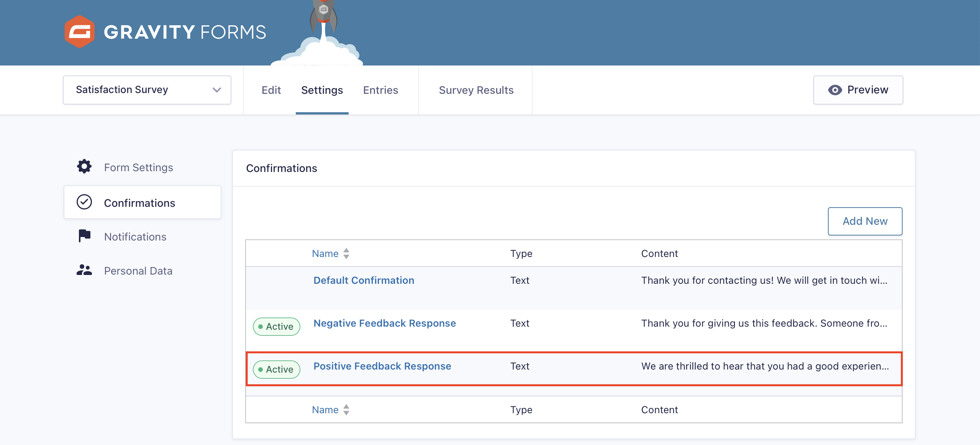Toggle Active status of Positive Feedback Response
980x445 pixels.
tap(277, 370)
